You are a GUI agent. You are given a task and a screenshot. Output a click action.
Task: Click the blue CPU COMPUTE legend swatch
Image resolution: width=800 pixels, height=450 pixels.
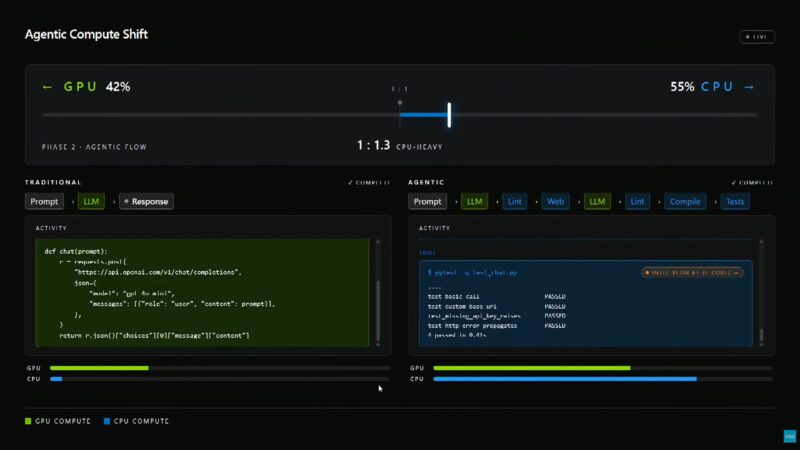tap(107, 421)
